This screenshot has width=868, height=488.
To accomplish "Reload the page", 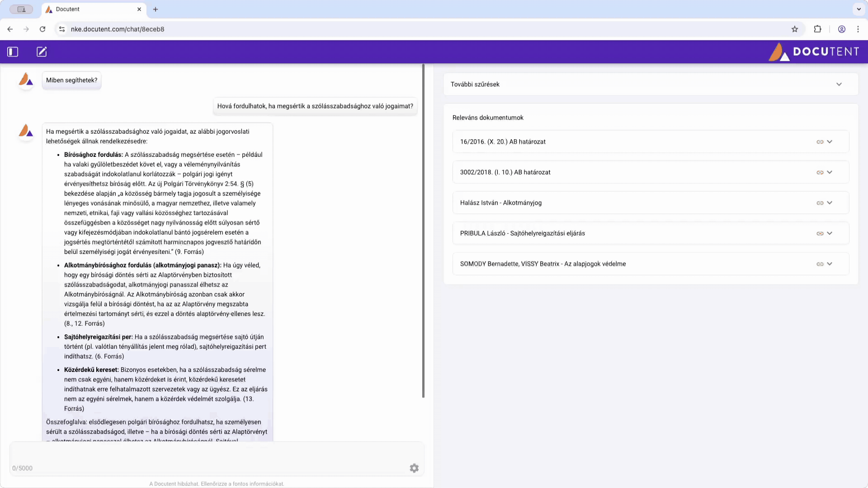I will pyautogui.click(x=42, y=29).
